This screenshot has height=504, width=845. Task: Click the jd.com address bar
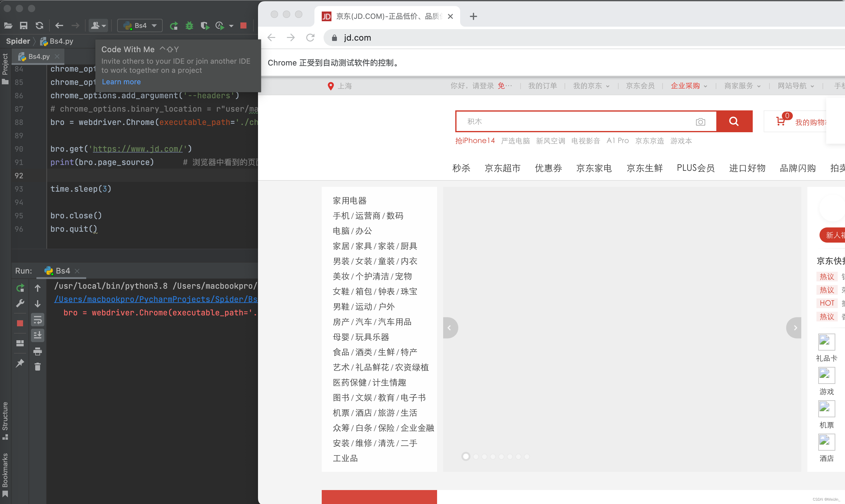584,37
